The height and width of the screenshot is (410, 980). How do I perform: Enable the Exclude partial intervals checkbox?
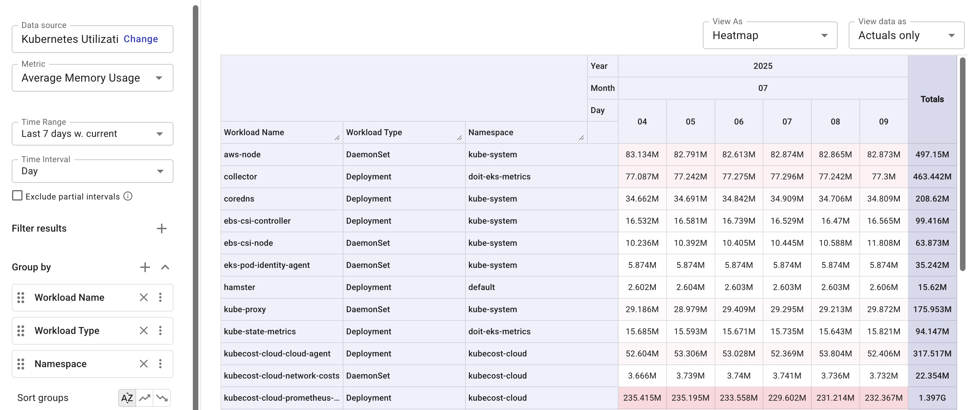tap(17, 195)
